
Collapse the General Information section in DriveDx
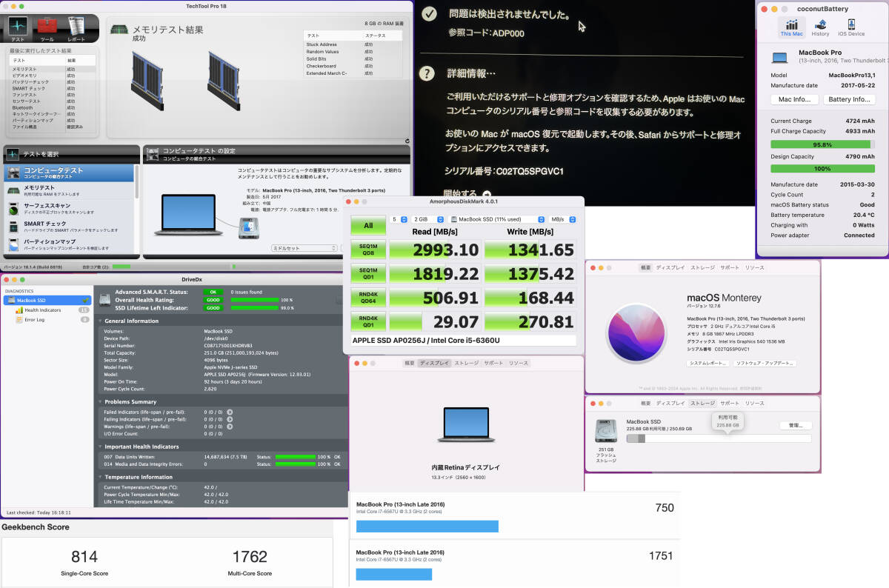click(101, 321)
